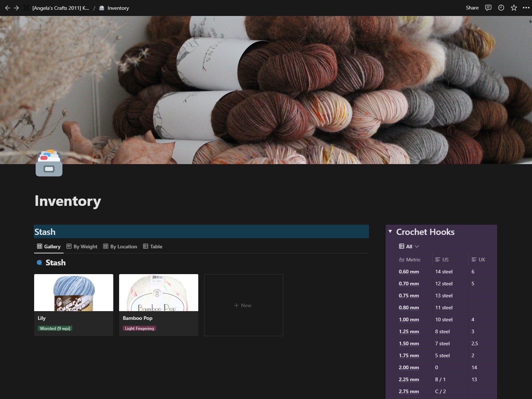This screenshot has height=399, width=532.
Task: Navigate to the Angela's Crafts breadcrumb link
Action: [x=60, y=8]
